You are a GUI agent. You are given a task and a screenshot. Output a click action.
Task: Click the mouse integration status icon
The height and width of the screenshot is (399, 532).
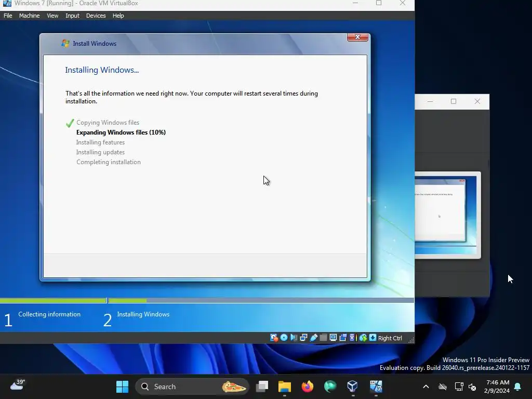363,338
